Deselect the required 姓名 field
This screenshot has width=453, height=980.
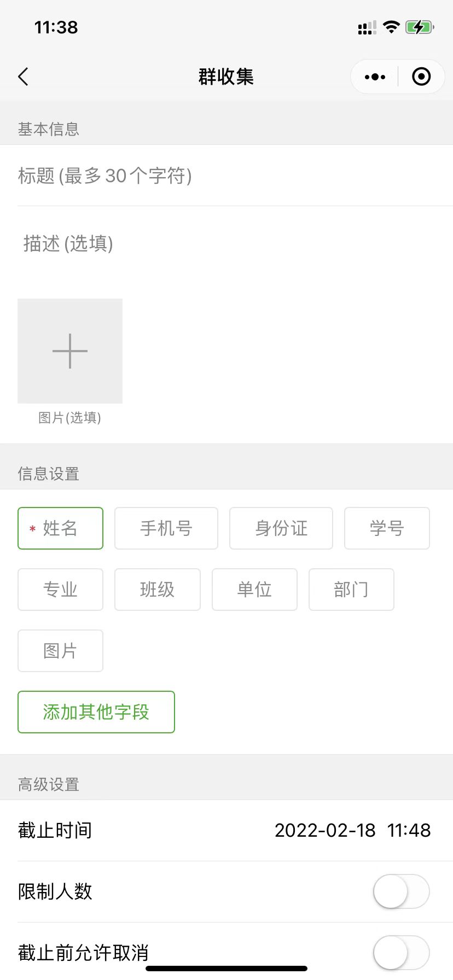click(60, 528)
